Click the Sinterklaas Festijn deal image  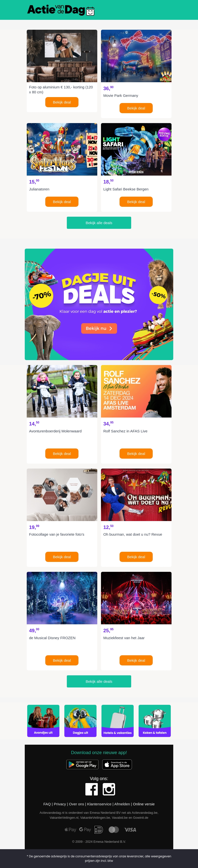tap(62, 149)
